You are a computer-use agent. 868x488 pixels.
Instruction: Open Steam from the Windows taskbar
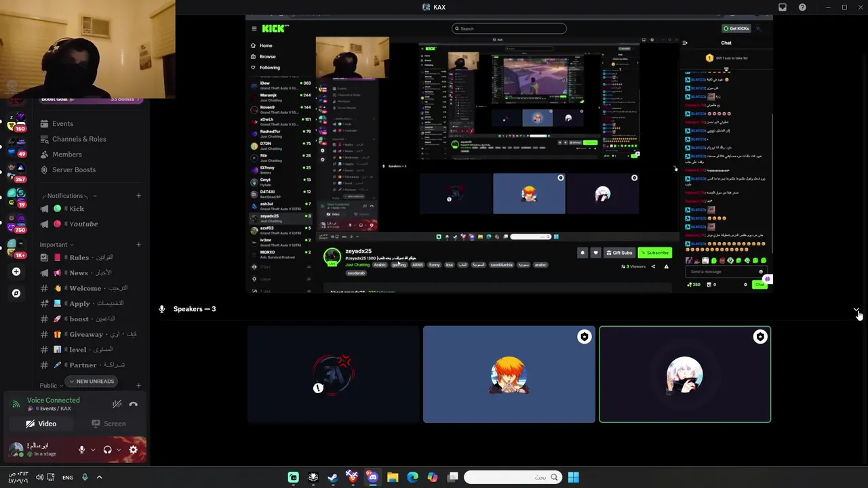coord(332,477)
